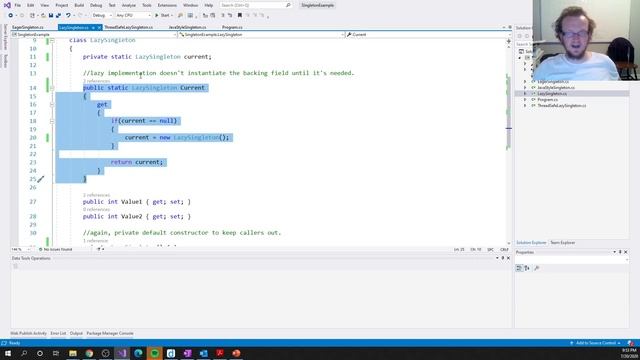Pin the Data Tools Operations panel

pyautogui.click(x=503, y=258)
